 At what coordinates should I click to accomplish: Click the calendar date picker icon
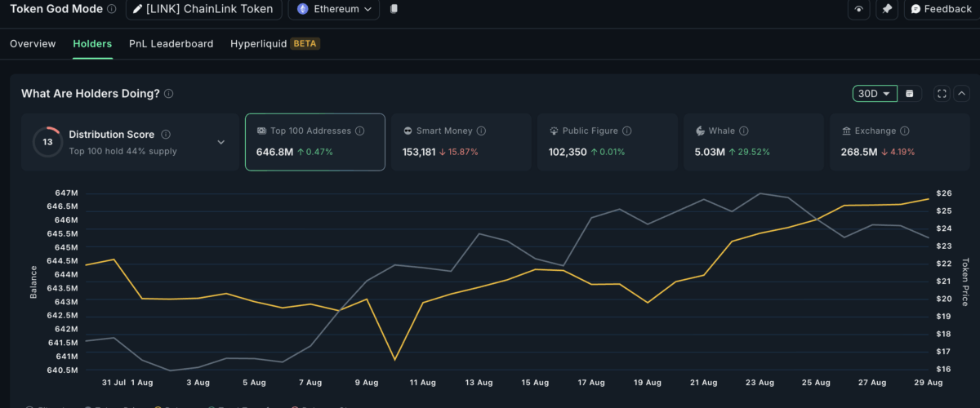910,94
